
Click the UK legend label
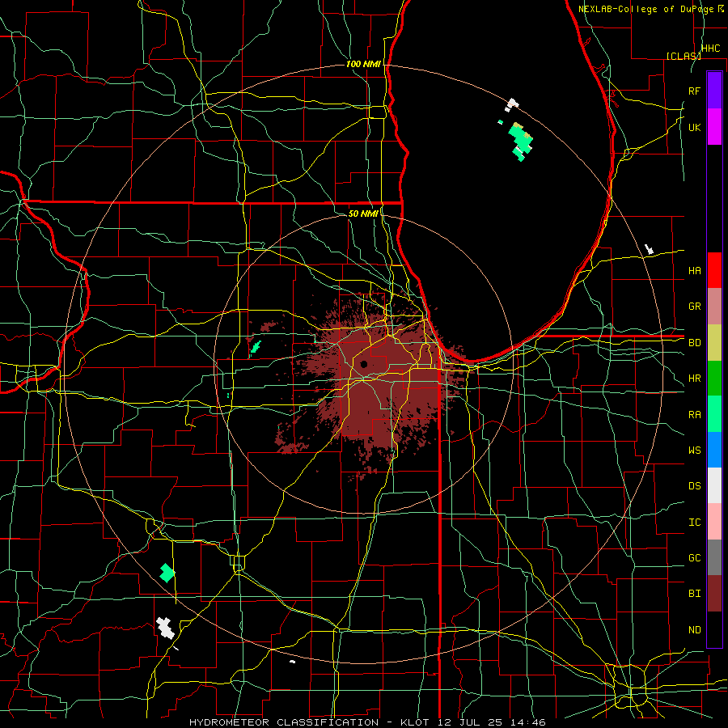(x=694, y=127)
